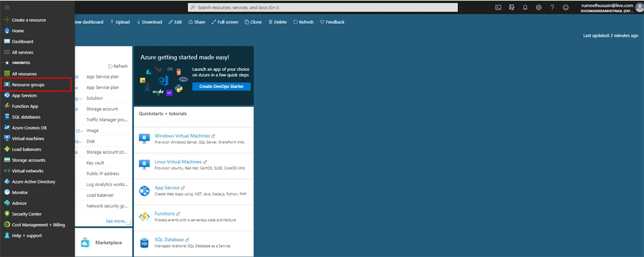The height and width of the screenshot is (257, 644).
Task: Click the Functions quickstart lightning icon
Action: tap(144, 217)
